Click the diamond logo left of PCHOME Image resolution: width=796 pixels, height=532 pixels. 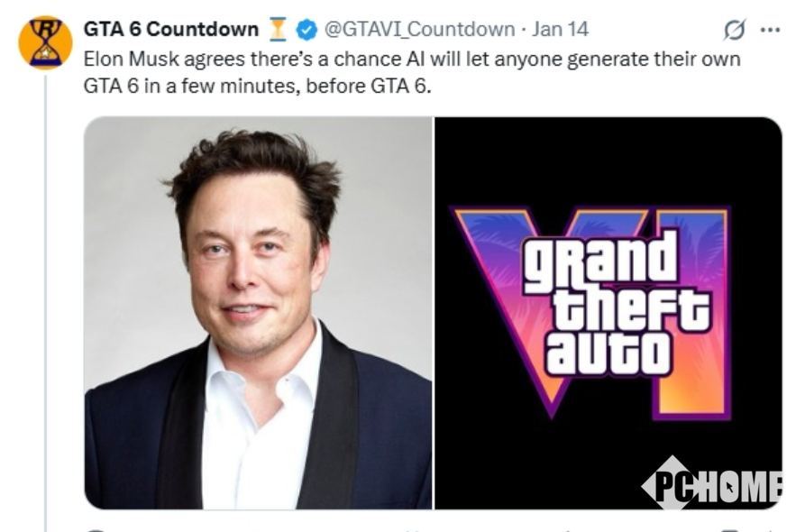pos(662,484)
